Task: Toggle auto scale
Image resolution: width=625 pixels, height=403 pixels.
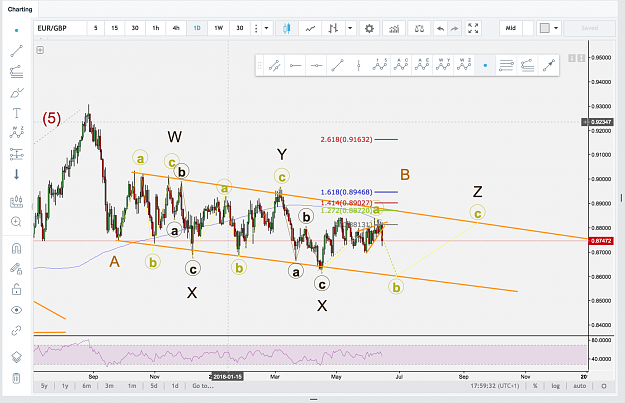Action: pos(580,386)
